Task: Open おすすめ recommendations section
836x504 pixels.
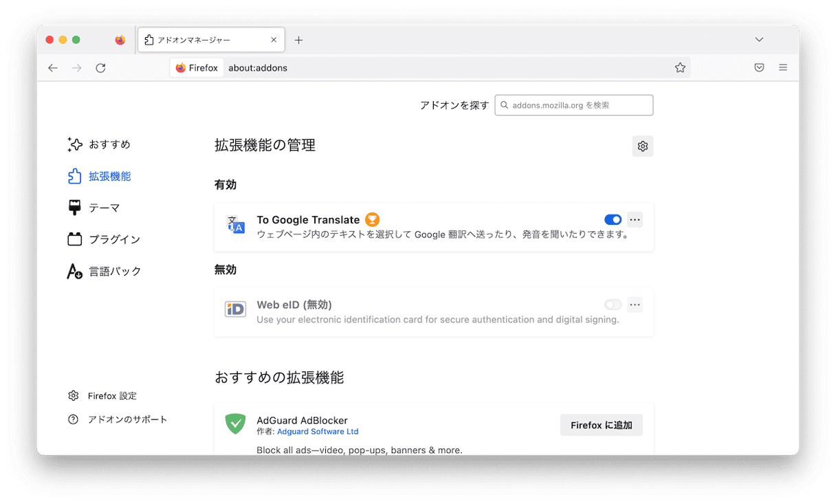Action: 99,144
